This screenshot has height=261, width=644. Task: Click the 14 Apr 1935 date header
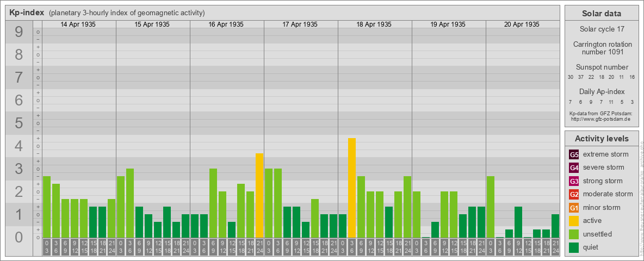point(78,24)
